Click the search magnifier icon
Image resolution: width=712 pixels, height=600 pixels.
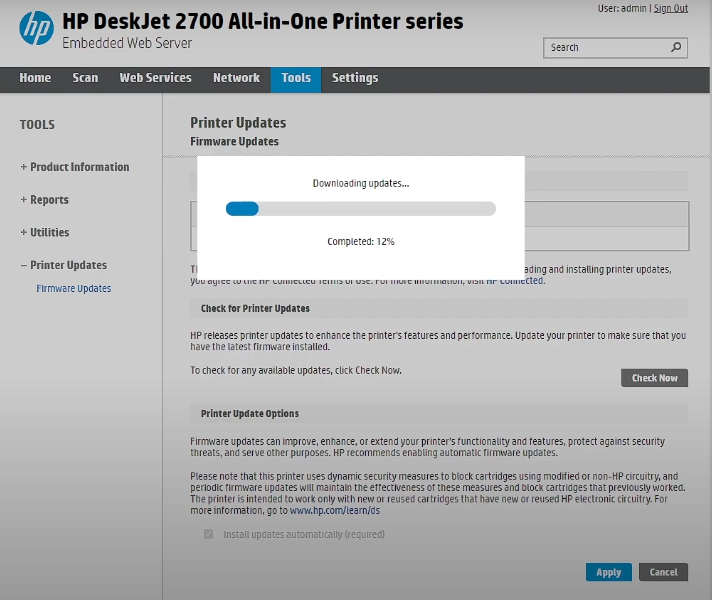click(676, 47)
